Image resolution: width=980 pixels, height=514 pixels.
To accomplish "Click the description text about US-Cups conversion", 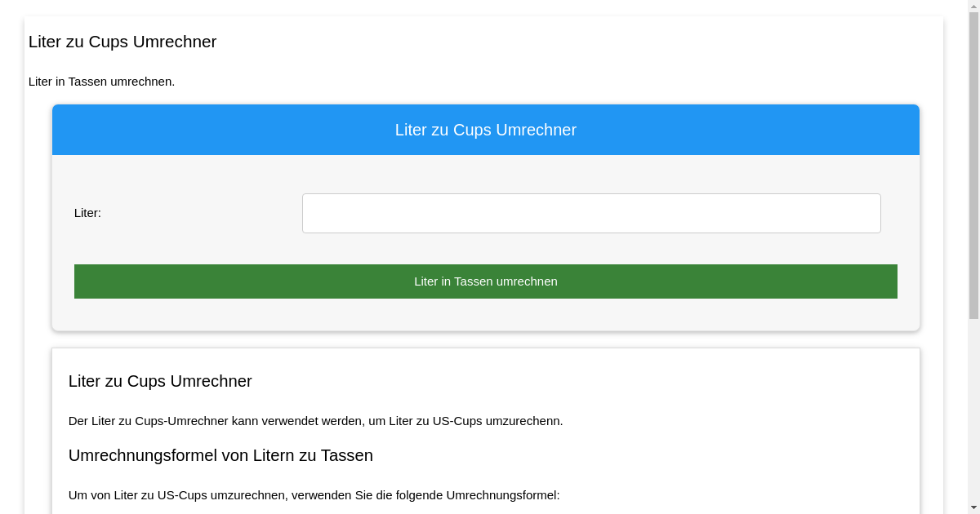I will pos(315,421).
